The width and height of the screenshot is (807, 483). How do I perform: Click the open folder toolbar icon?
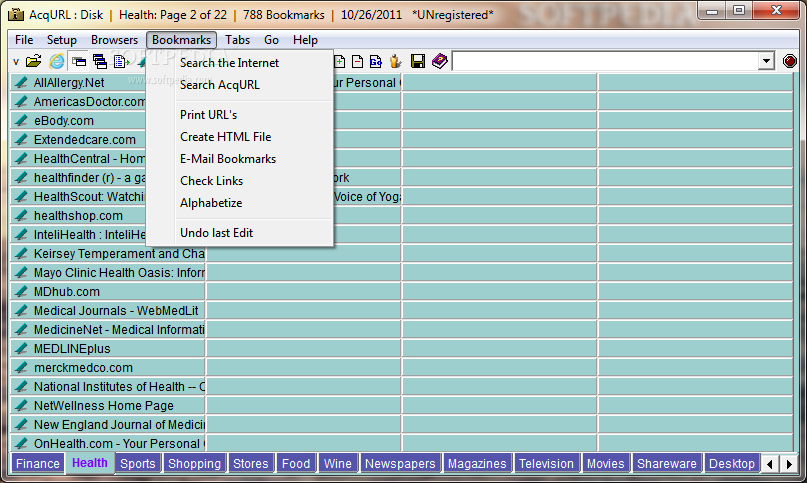33,62
